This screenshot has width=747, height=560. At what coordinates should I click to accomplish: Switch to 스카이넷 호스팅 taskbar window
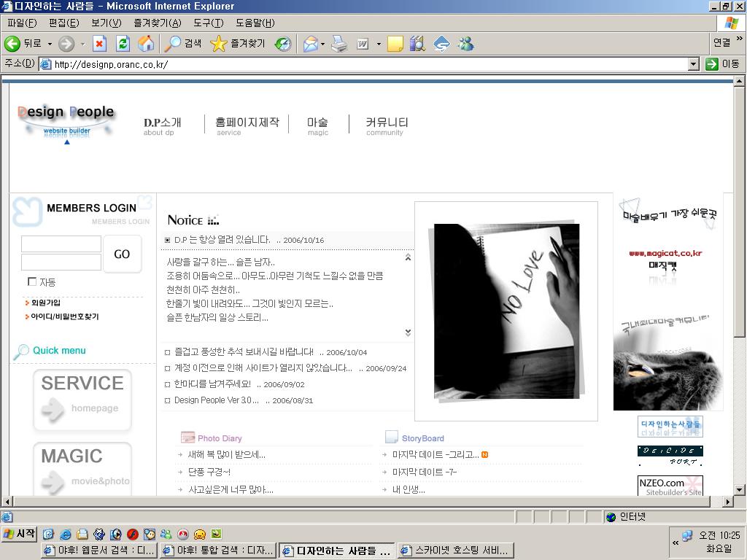coord(456,551)
